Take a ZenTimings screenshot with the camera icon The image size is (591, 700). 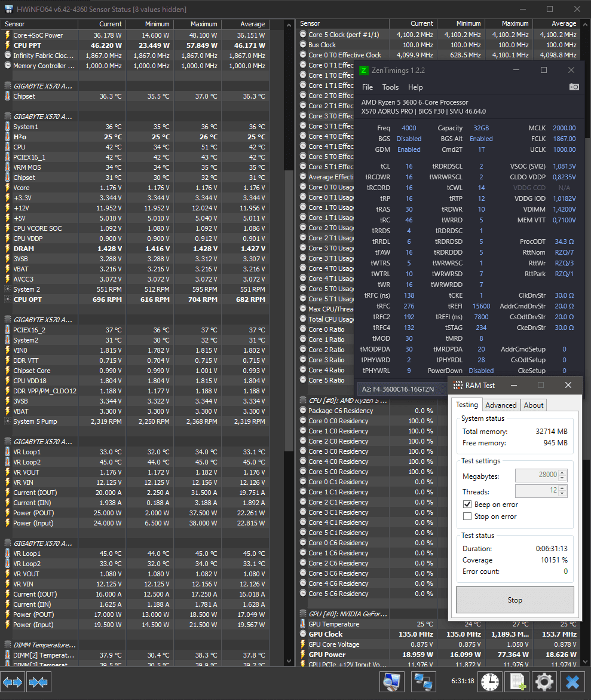coord(574,87)
